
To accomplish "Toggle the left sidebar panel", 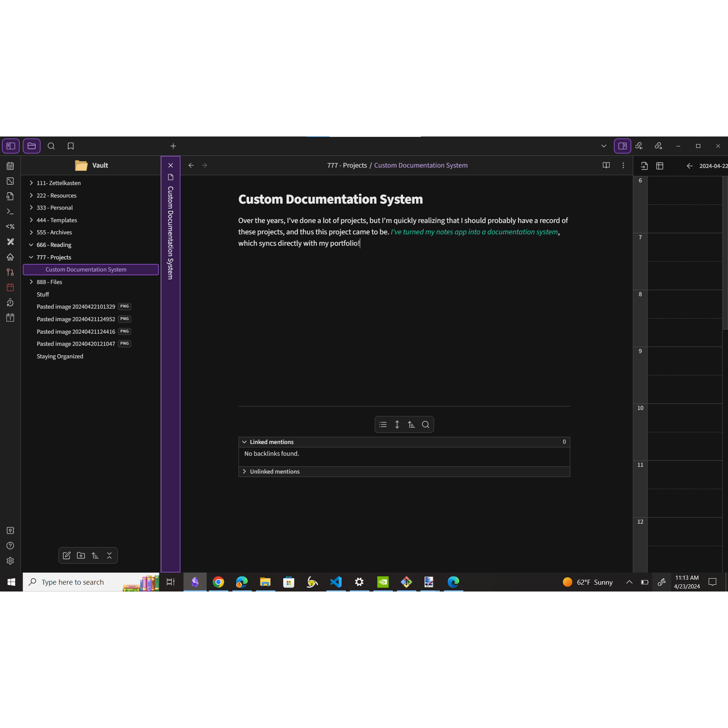I will [x=11, y=146].
